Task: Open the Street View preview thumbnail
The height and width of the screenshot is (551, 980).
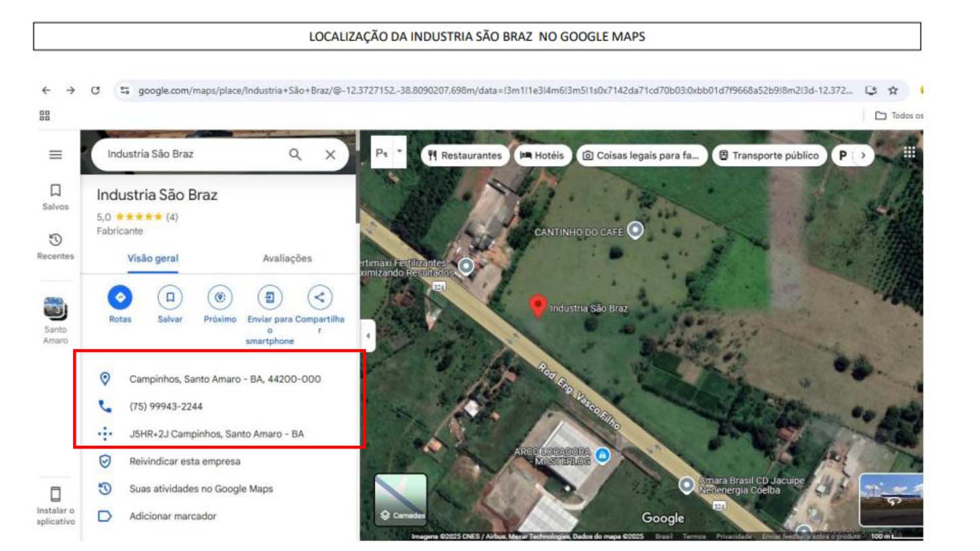Action: pos(891,499)
